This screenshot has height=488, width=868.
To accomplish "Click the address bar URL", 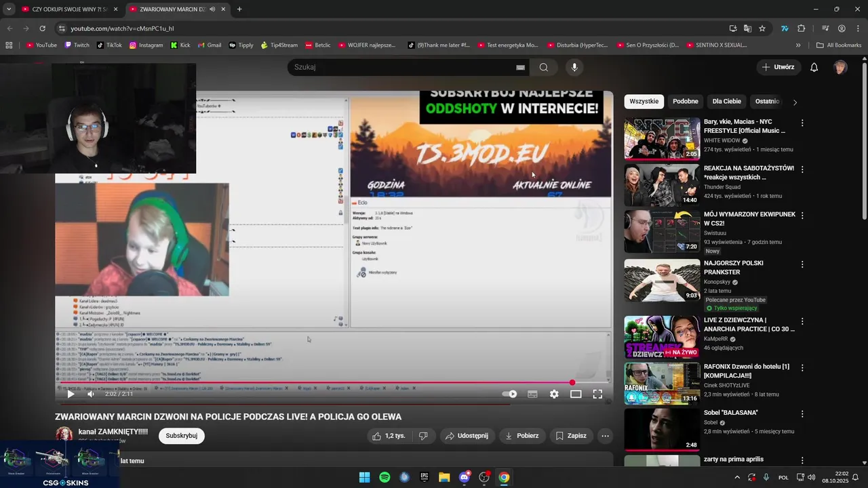I will tap(123, 28).
